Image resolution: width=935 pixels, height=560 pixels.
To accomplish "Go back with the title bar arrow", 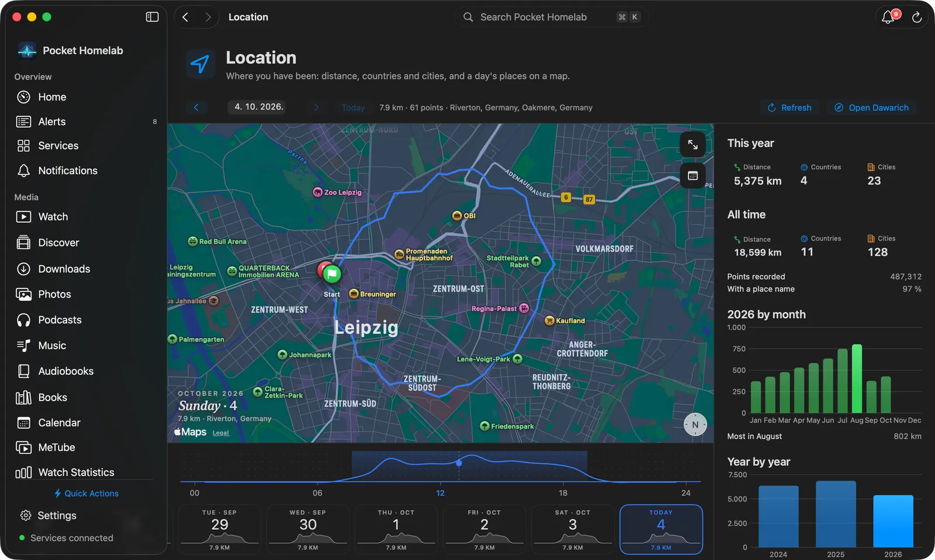I will pos(185,17).
